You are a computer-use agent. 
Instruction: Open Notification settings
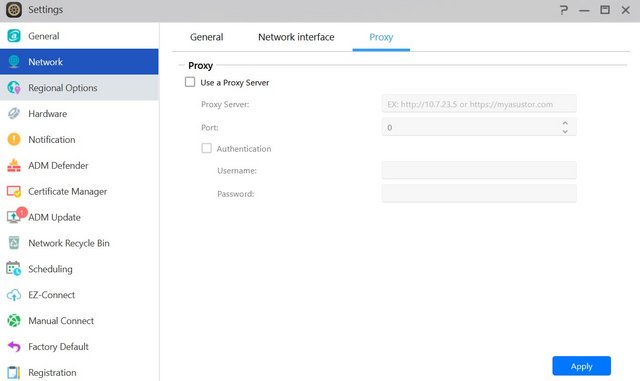point(79,139)
